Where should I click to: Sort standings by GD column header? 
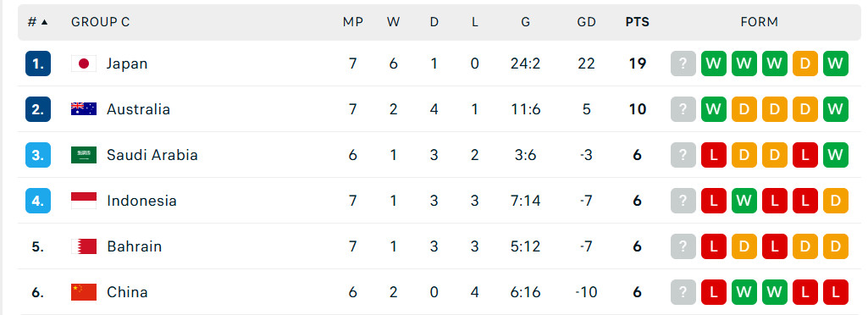[586, 22]
